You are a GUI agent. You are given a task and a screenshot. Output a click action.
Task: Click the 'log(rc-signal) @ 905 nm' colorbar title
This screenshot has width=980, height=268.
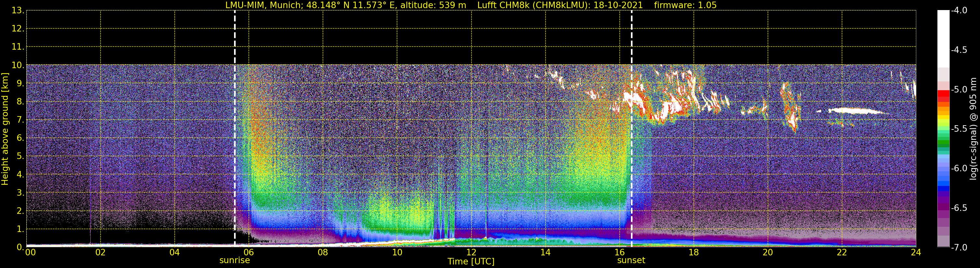(973, 129)
